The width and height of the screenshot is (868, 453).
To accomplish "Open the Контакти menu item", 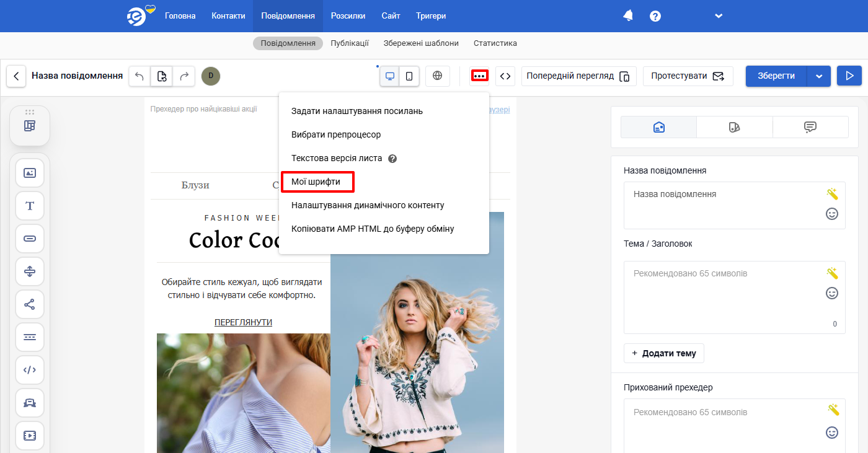I will pyautogui.click(x=228, y=16).
